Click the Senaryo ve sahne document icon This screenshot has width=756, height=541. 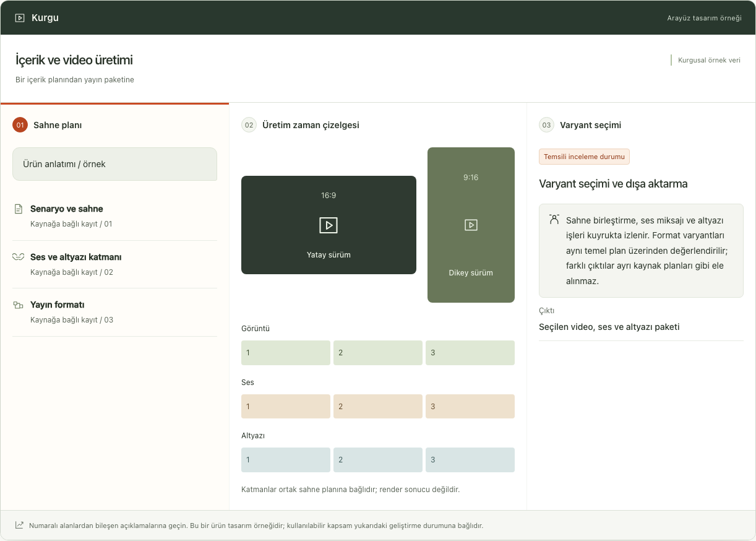click(18, 209)
